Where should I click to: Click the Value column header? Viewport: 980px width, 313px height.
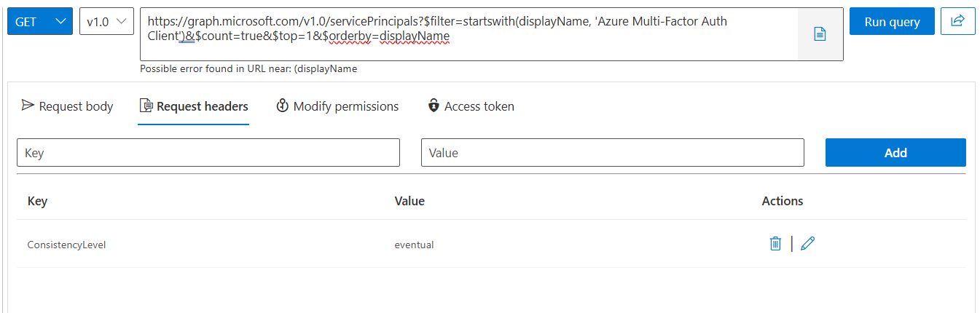409,201
